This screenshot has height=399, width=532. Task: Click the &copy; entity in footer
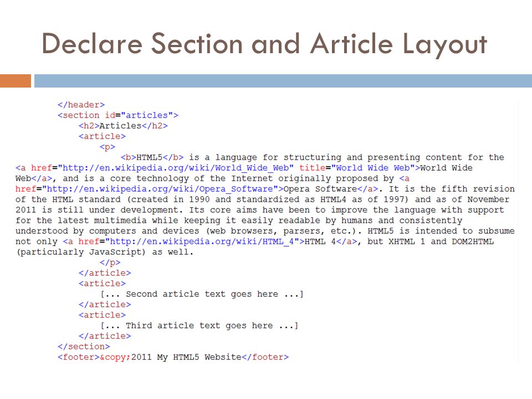point(115,357)
